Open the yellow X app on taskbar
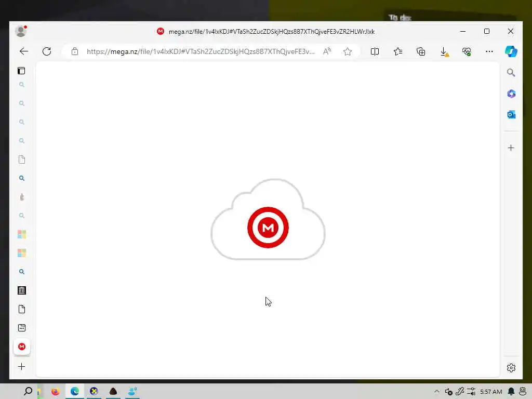The width and height of the screenshot is (532, 399). 94,392
